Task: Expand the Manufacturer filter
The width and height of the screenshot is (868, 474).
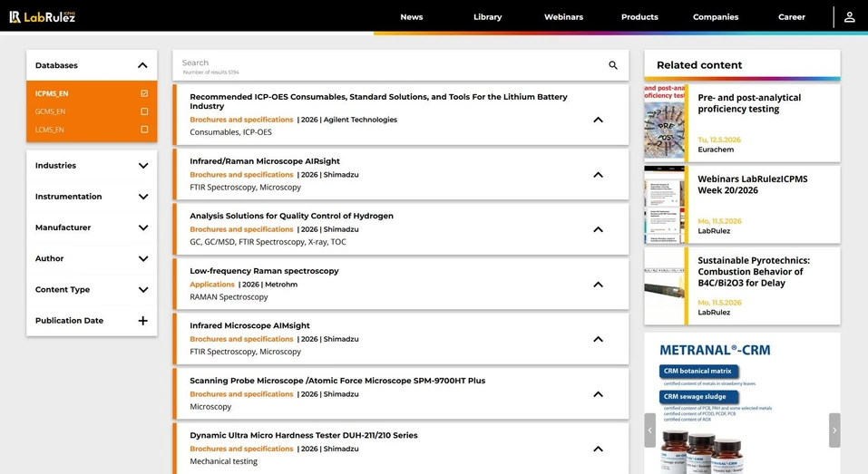Action: click(142, 227)
